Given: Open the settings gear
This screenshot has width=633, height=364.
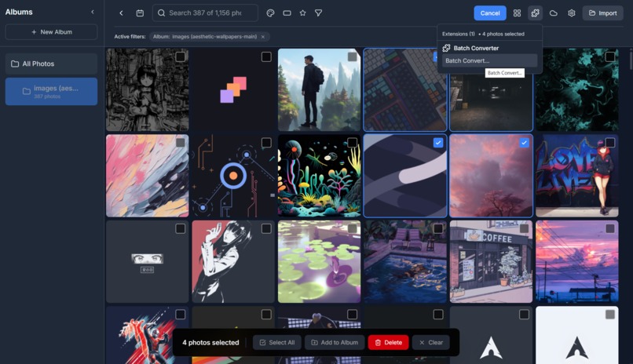Looking at the screenshot, I should coord(571,13).
